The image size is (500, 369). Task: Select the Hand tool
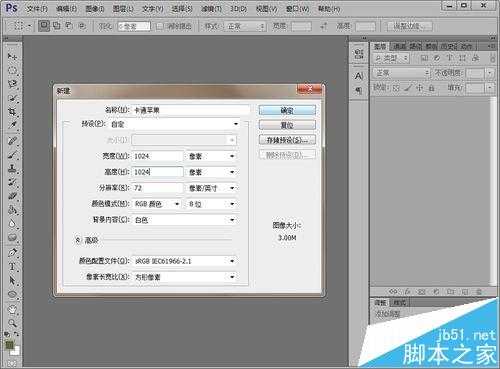point(12,309)
